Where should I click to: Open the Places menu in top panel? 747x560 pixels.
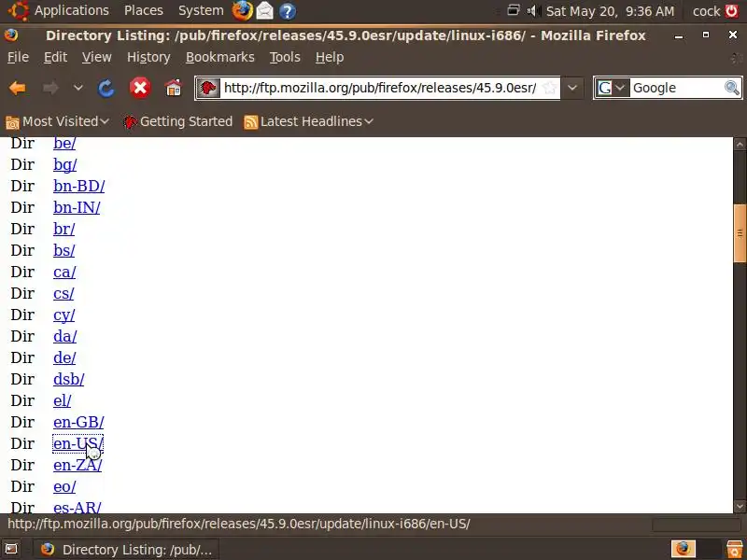tap(144, 10)
